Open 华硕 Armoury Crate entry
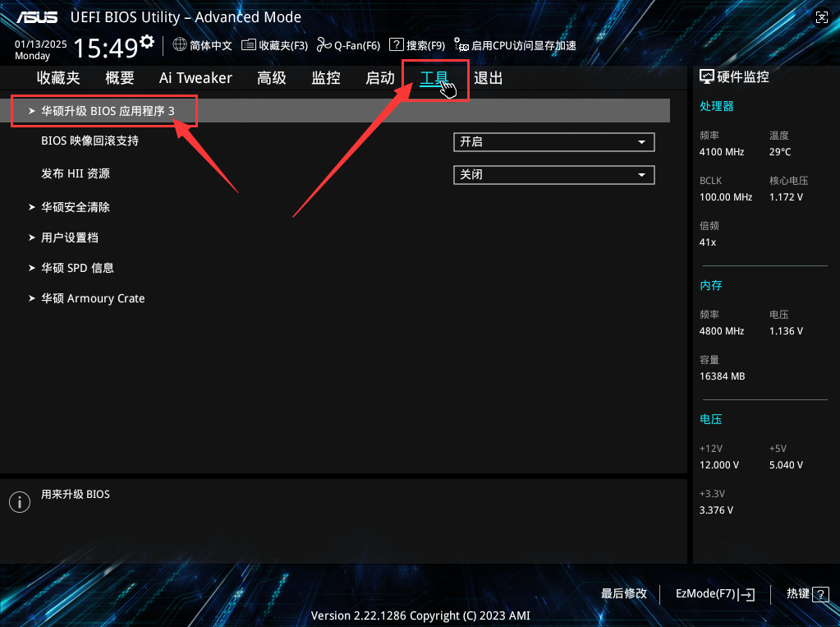 [x=92, y=298]
